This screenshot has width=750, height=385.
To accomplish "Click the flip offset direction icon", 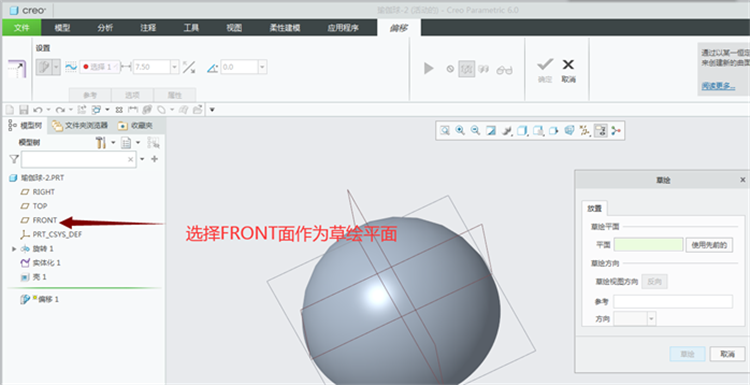I will (x=189, y=67).
